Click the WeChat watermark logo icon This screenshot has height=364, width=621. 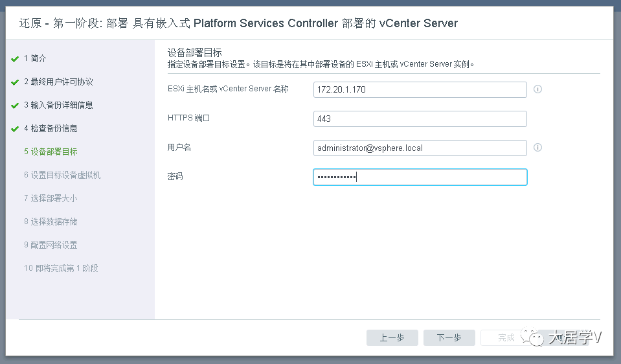click(x=532, y=337)
